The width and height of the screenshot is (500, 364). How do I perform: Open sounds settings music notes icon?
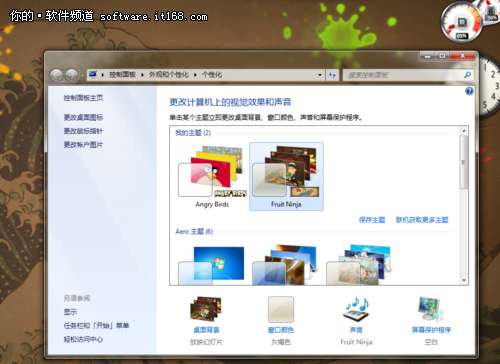coord(356,309)
